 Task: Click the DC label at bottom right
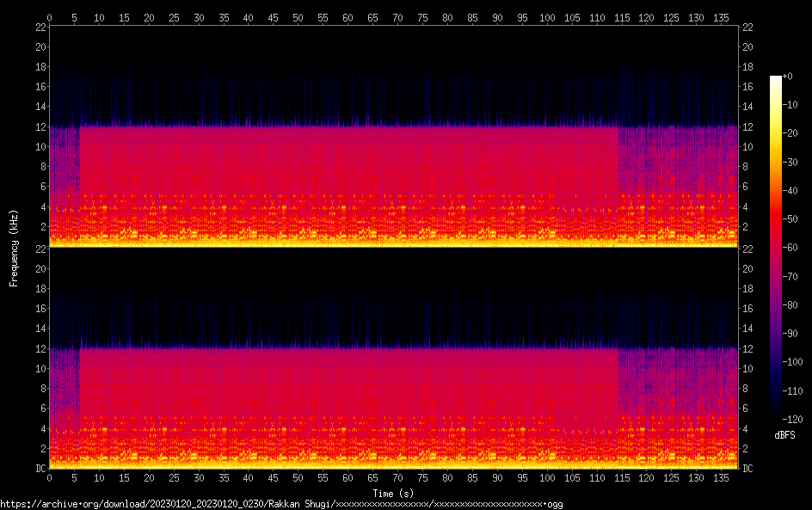tap(748, 469)
